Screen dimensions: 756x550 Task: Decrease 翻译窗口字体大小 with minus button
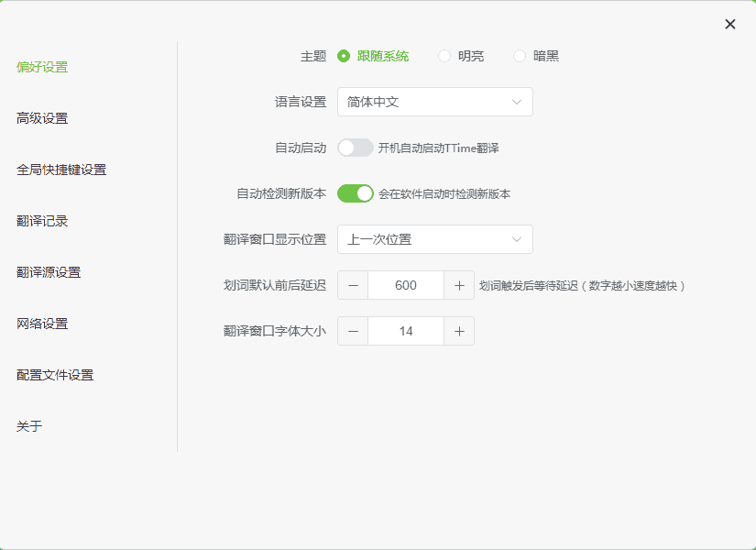pos(353,331)
